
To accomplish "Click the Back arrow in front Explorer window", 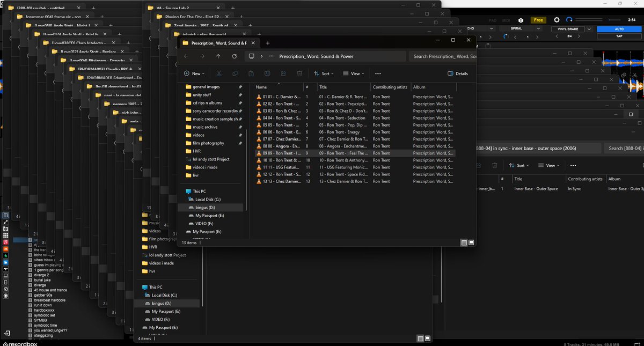I will tap(186, 56).
